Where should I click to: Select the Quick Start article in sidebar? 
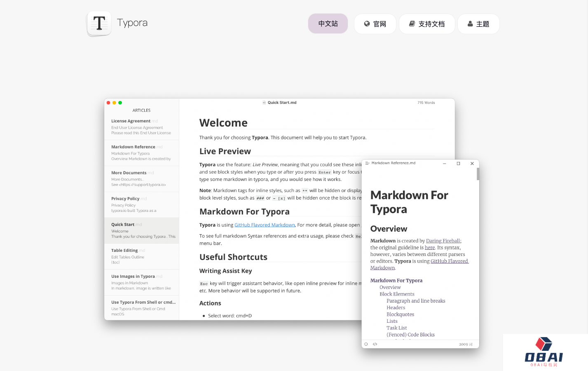click(141, 230)
